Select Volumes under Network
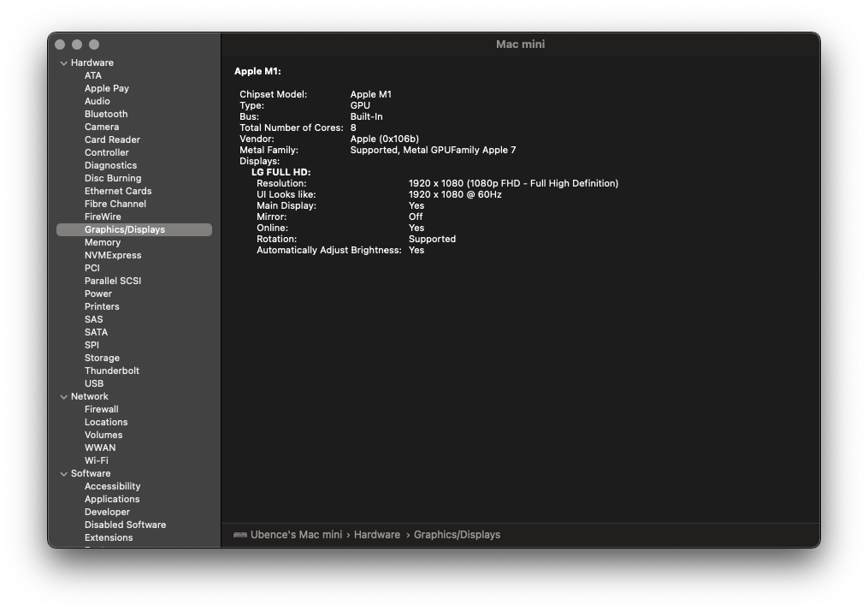This screenshot has height=611, width=868. 103,435
